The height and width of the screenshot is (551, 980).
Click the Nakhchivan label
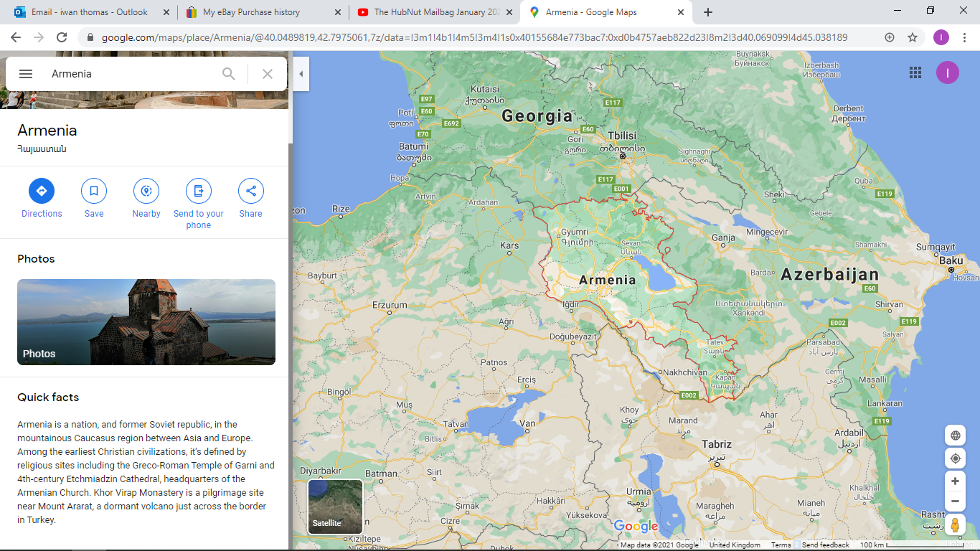(685, 372)
